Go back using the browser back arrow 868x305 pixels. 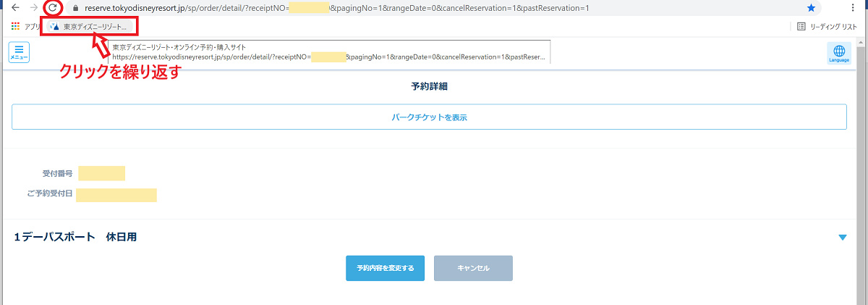[x=15, y=8]
